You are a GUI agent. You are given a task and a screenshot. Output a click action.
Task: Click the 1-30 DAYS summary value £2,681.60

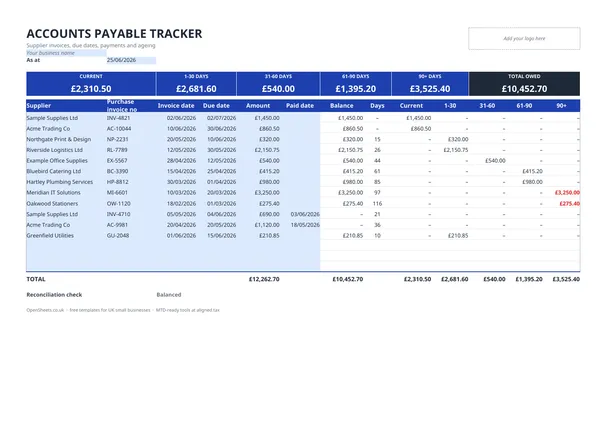coord(196,89)
